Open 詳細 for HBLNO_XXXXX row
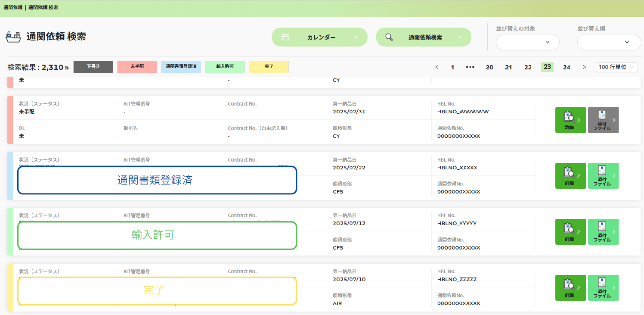Viewport: 644px width, 315px height. pos(570,176)
